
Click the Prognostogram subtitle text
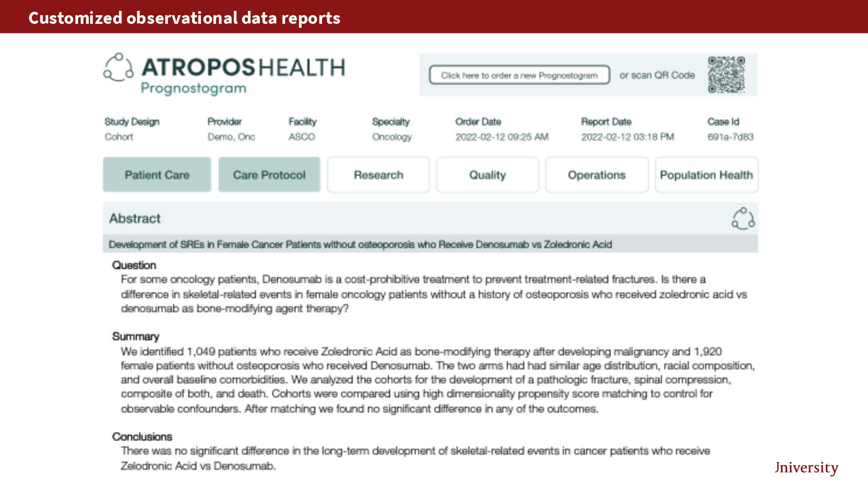tap(194, 88)
